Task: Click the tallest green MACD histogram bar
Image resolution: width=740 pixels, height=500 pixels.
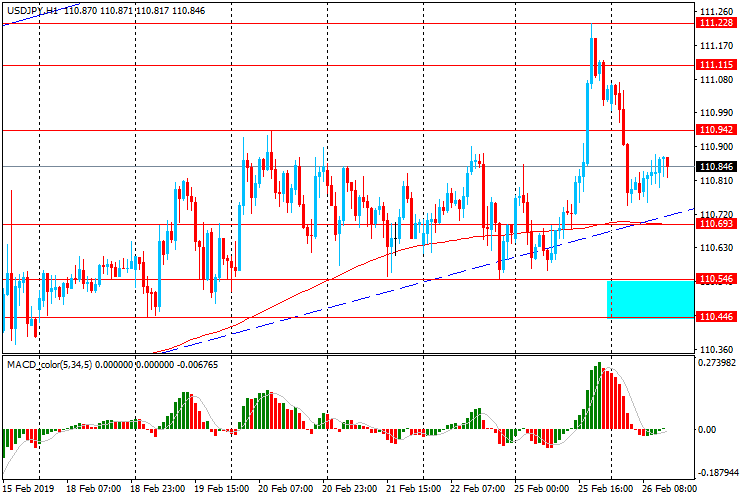Action: [x=599, y=396]
